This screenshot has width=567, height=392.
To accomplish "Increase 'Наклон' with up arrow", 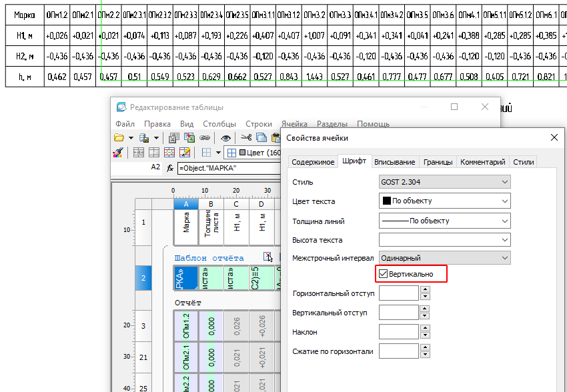I will [426, 328].
